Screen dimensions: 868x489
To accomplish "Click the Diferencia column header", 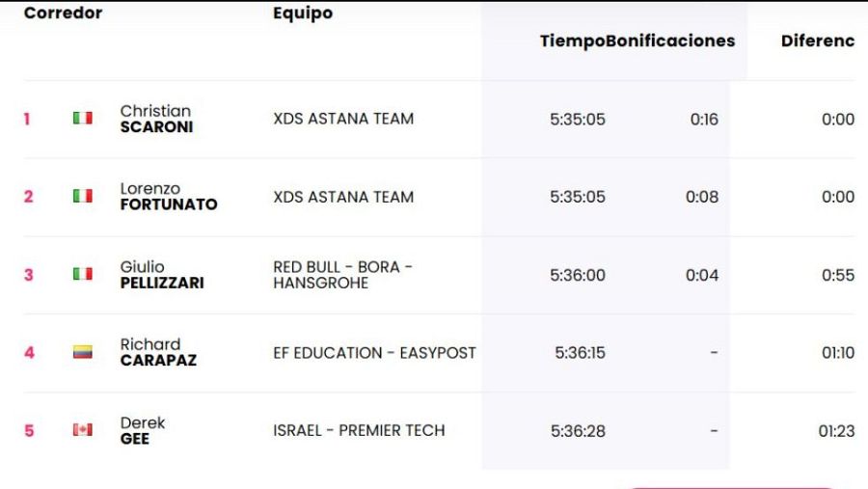I will 817,41.
